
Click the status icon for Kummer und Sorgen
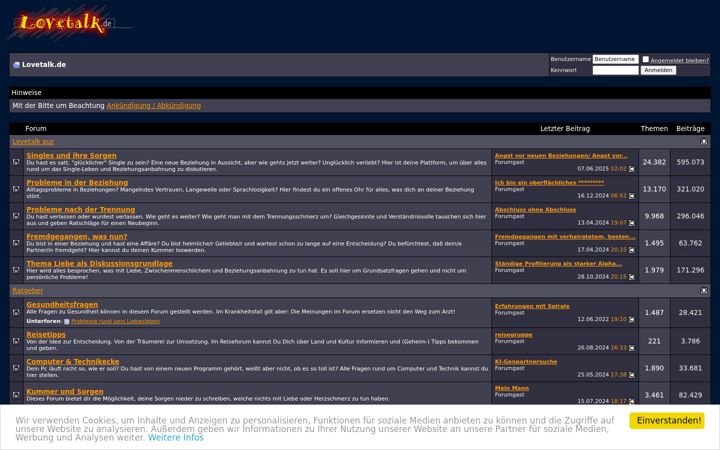pos(16,395)
